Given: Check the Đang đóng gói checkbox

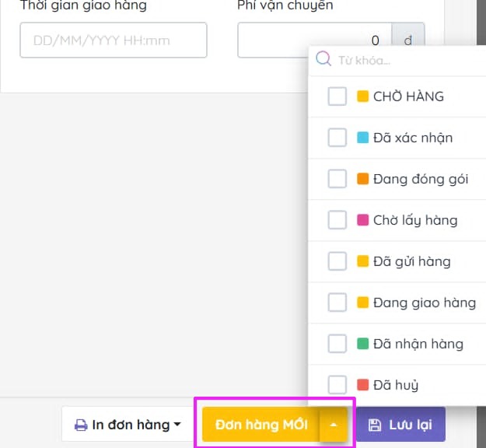Looking at the screenshot, I should point(337,179).
